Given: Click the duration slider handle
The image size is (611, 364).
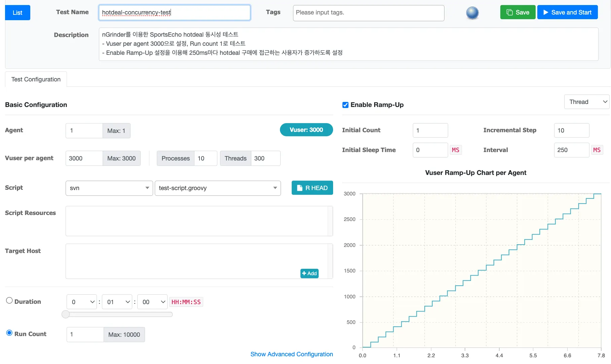Looking at the screenshot, I should point(66,314).
